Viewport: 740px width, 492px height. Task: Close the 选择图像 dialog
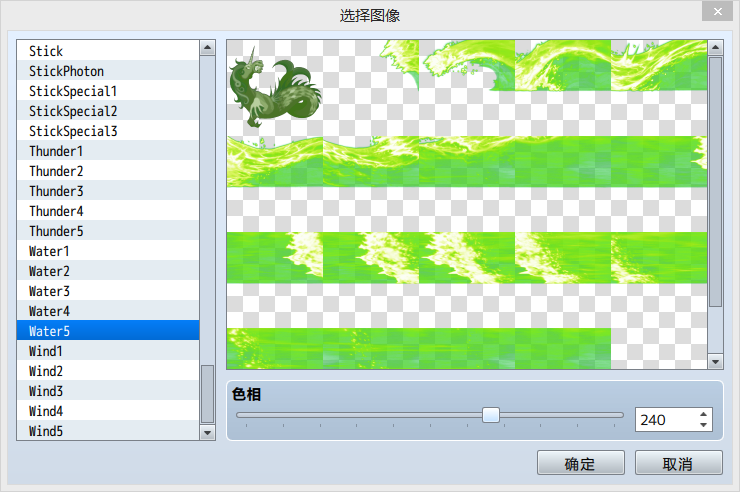coord(717,11)
